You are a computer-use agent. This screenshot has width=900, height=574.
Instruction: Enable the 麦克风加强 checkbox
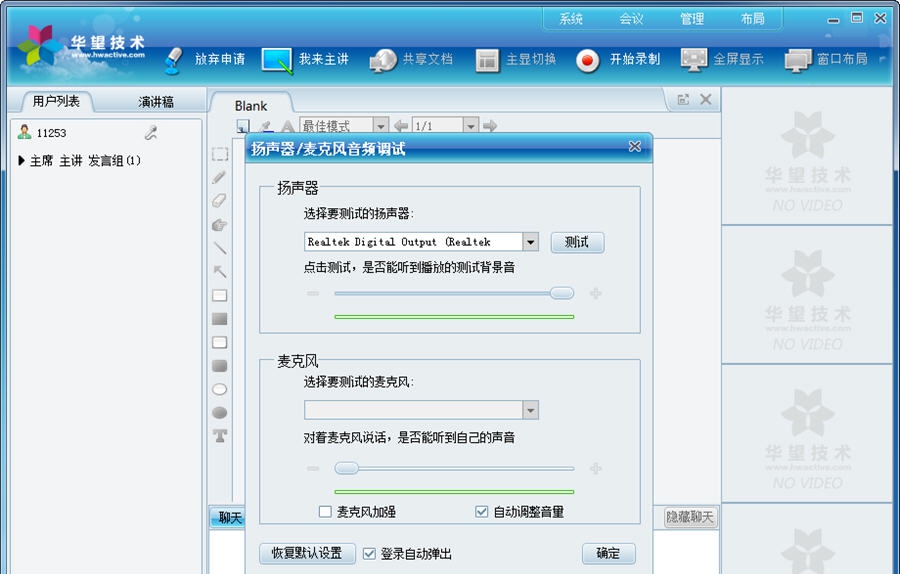325,512
